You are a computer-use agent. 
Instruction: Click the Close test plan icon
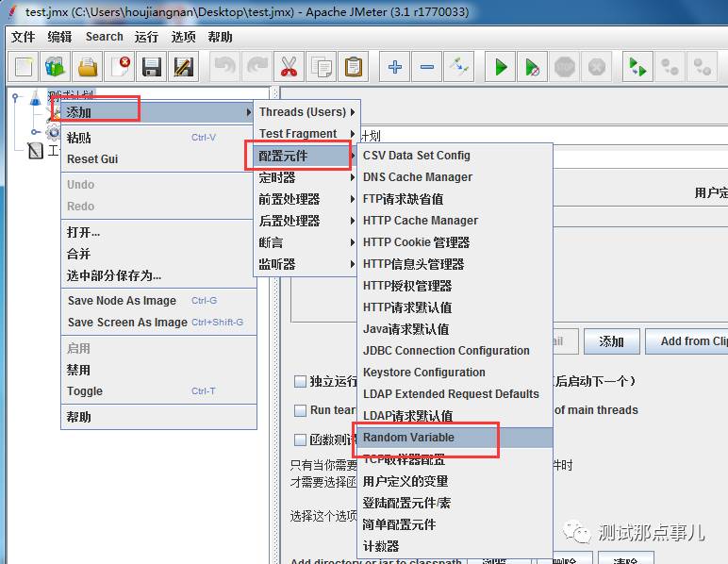120,67
